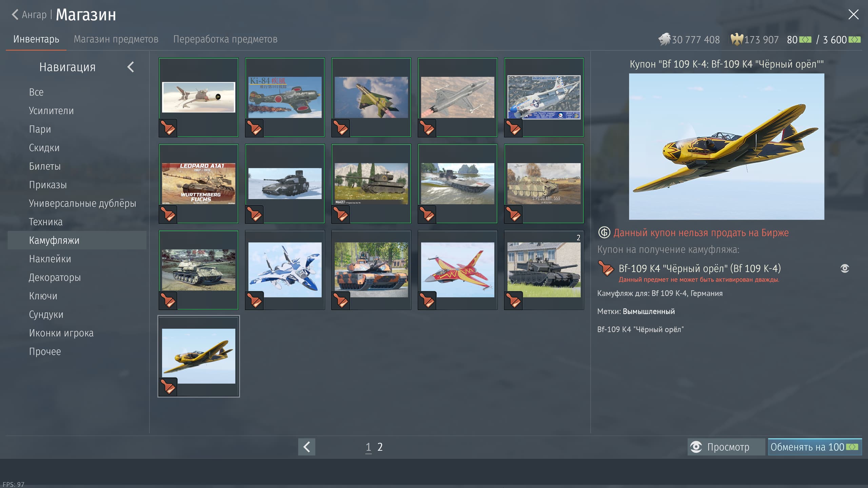Click Обменять на 100 exchange button

click(x=814, y=447)
